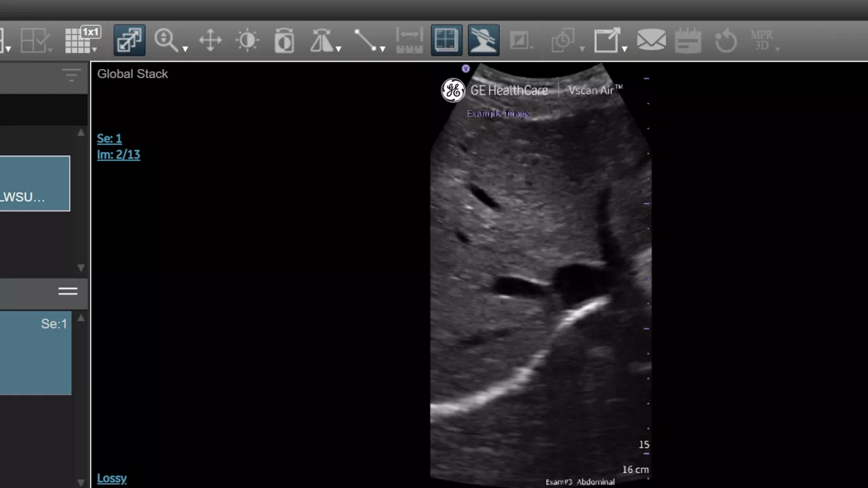The image size is (868, 488).
Task: Select the zoom magnifier tool
Action: (x=166, y=40)
